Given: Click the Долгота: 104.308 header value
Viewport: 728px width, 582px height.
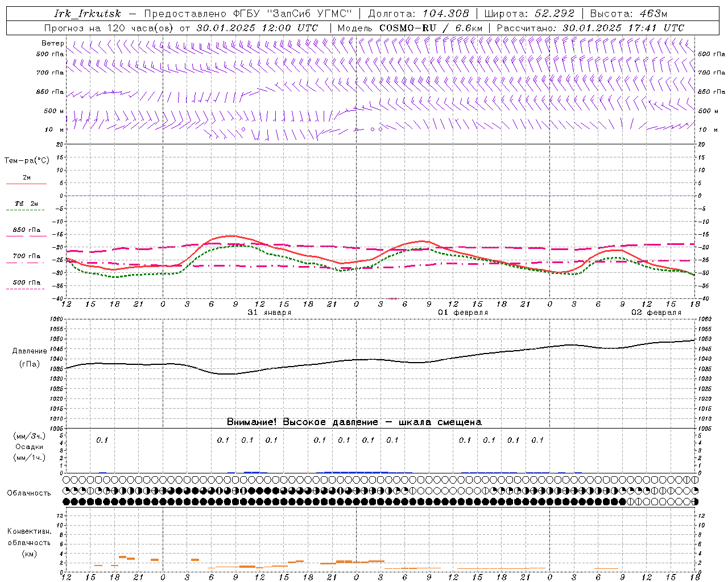Looking at the screenshot, I should pos(419,14).
